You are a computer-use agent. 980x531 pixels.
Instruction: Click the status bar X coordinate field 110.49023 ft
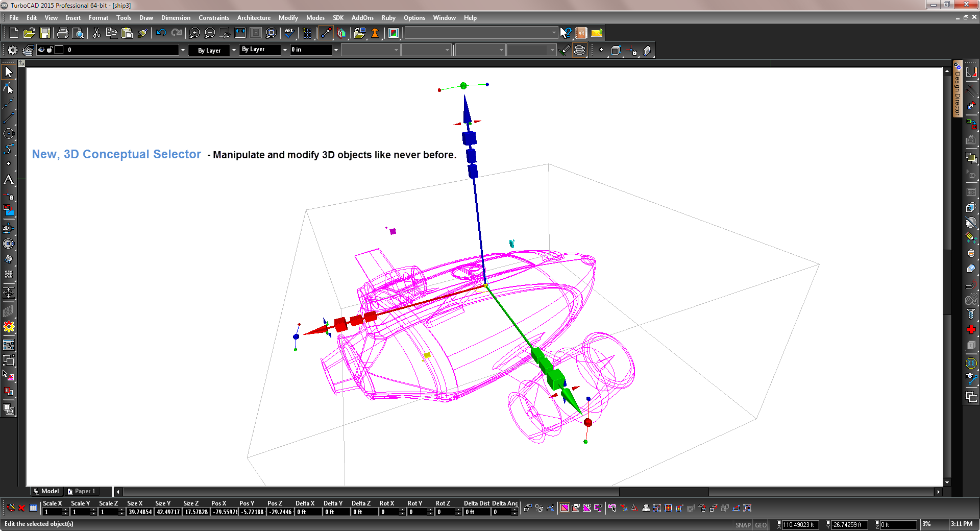pos(800,524)
